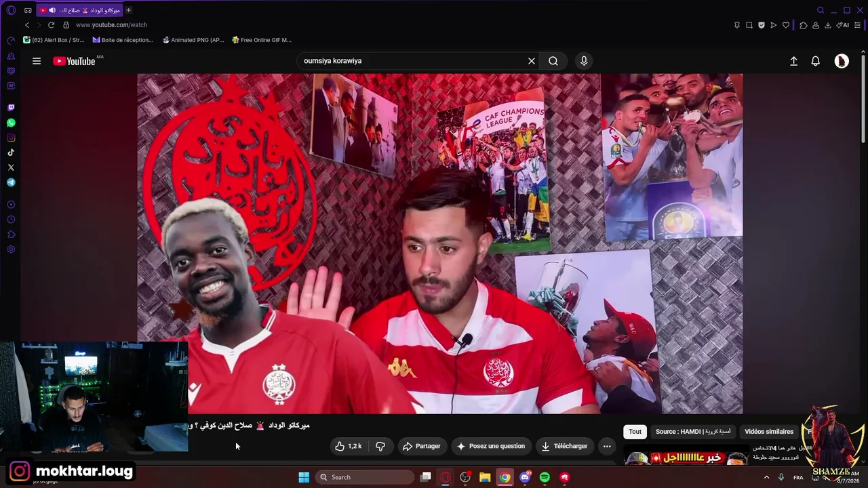Clear the search query text
Viewport: 868px width, 488px height.
tap(532, 61)
